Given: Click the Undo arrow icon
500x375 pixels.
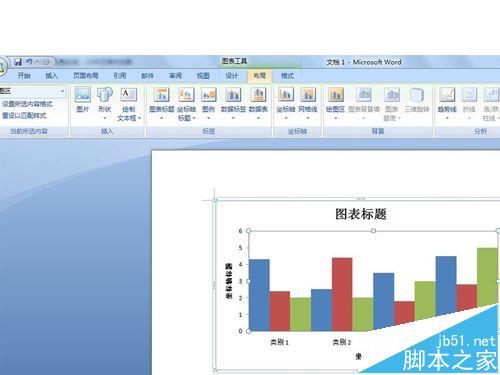Looking at the screenshot, I should (x=30, y=62).
